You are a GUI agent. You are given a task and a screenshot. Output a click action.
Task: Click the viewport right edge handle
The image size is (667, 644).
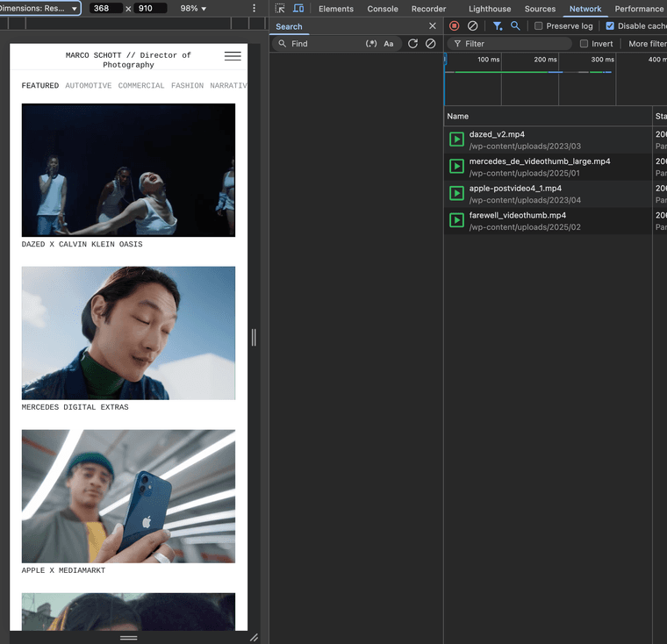pyautogui.click(x=254, y=337)
